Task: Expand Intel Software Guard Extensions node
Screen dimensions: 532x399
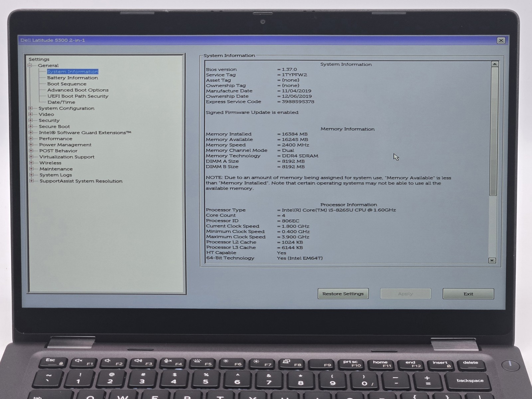Action: coord(31,132)
